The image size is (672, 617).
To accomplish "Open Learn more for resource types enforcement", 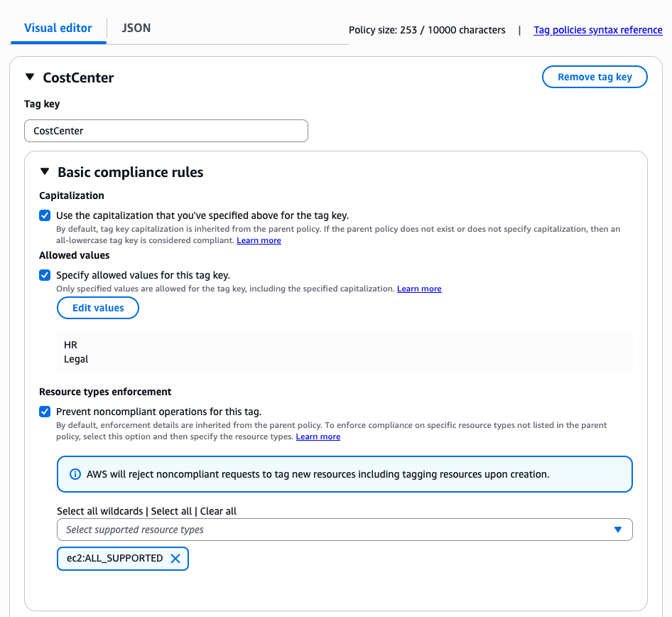I will (318, 436).
